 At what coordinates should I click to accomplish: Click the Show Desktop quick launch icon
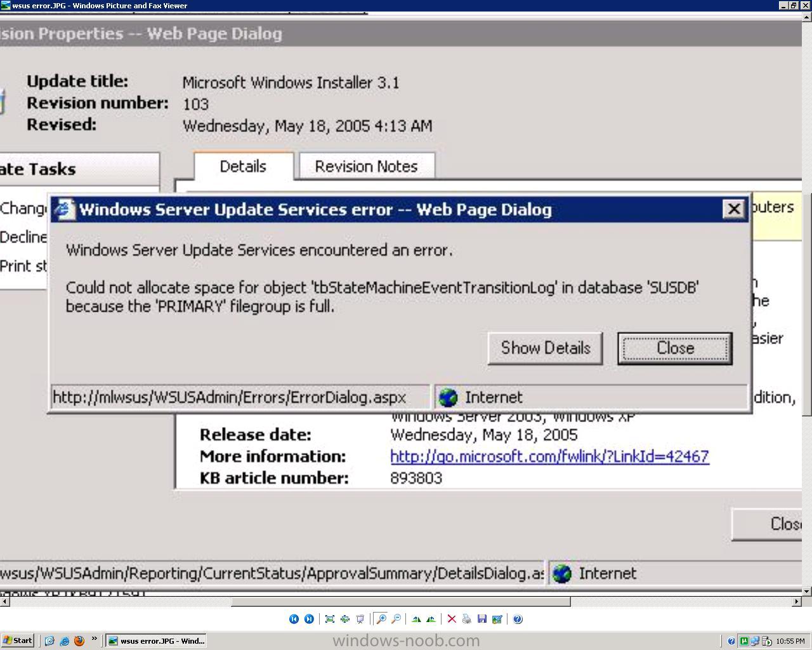(x=49, y=641)
